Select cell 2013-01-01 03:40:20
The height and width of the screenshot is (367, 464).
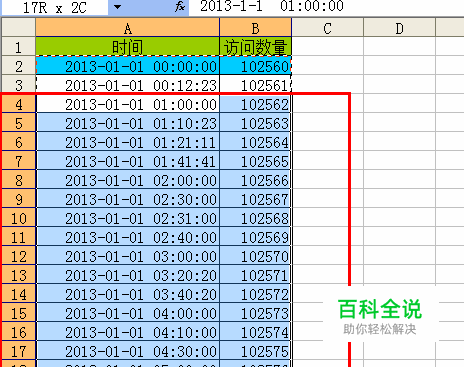[128, 294]
